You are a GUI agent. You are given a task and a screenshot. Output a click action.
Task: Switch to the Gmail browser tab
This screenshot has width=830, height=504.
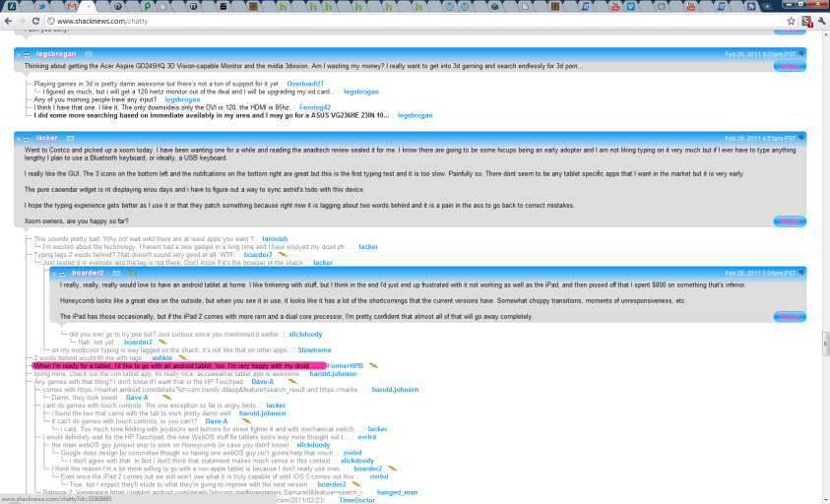click(x=72, y=6)
